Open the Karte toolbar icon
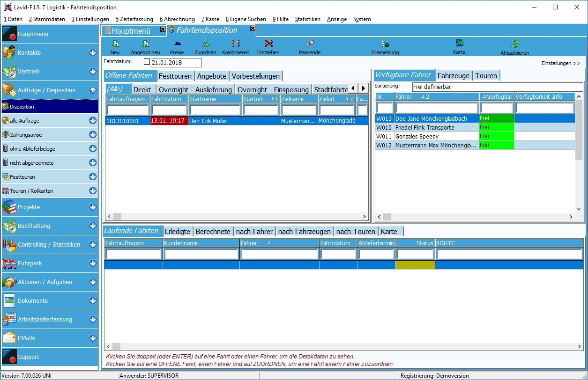 point(459,43)
